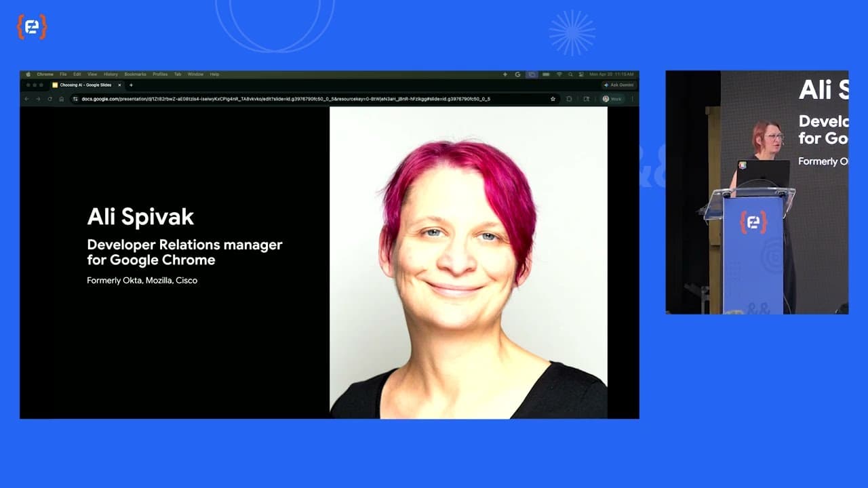
Task: Click the Apple menu icon
Action: (28, 75)
